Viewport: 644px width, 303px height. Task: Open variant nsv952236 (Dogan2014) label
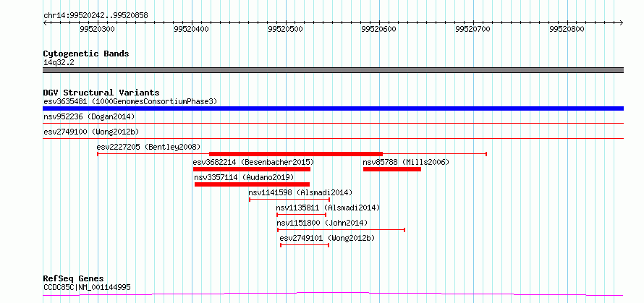(x=89, y=116)
